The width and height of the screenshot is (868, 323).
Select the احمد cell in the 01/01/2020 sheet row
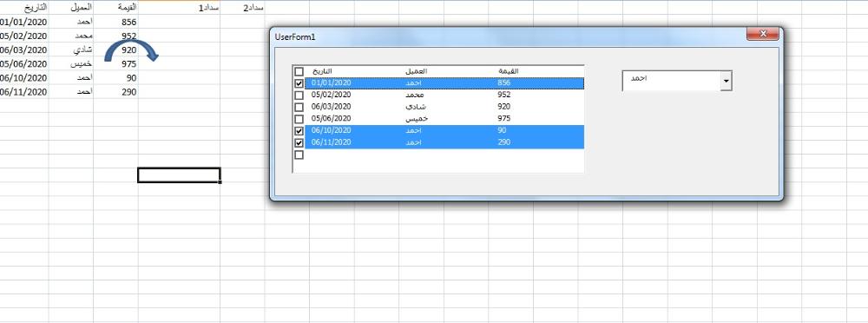coord(71,23)
